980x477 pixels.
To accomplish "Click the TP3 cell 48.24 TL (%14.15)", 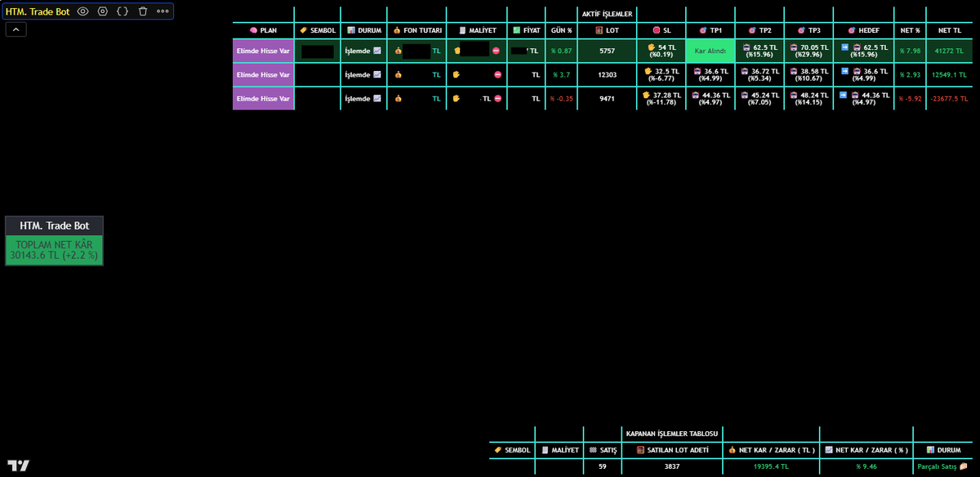I will coord(808,98).
